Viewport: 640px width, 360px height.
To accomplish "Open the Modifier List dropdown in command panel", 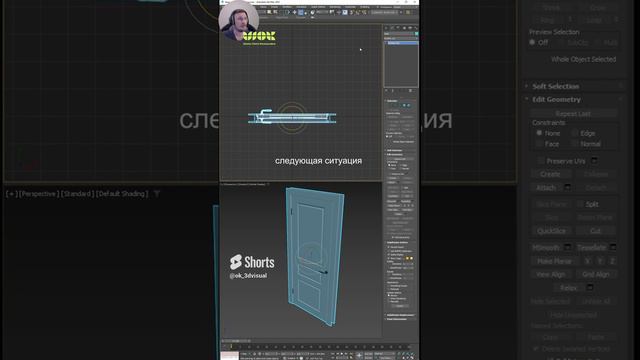I will (401, 38).
